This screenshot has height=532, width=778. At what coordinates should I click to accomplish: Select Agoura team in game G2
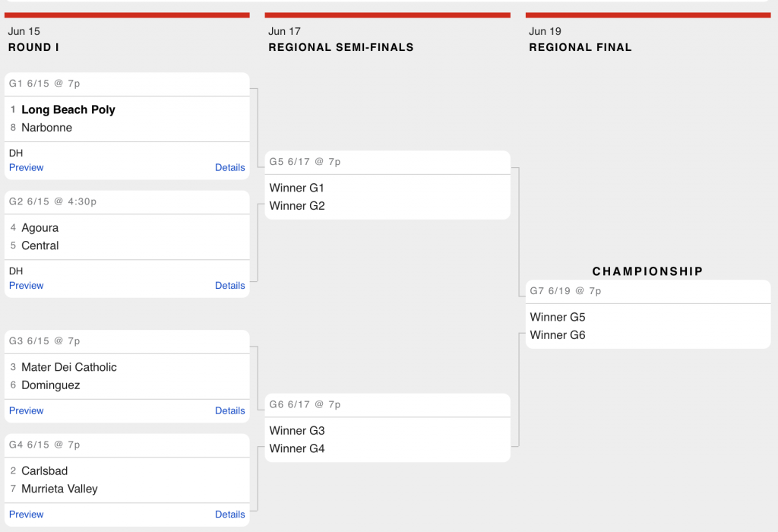pos(40,228)
